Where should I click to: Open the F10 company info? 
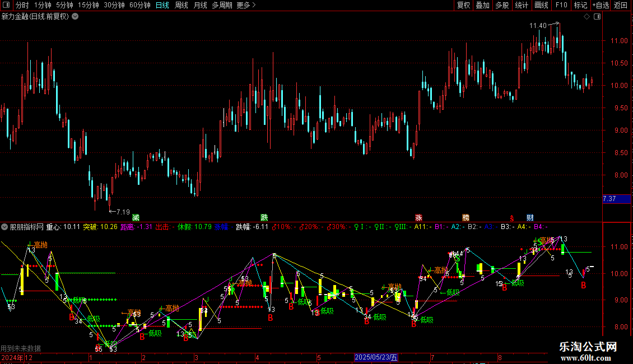[561, 5]
